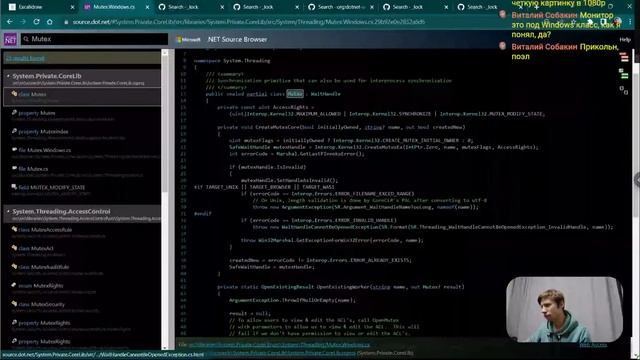Click the Web Access link at bottom right

[x=593, y=345]
